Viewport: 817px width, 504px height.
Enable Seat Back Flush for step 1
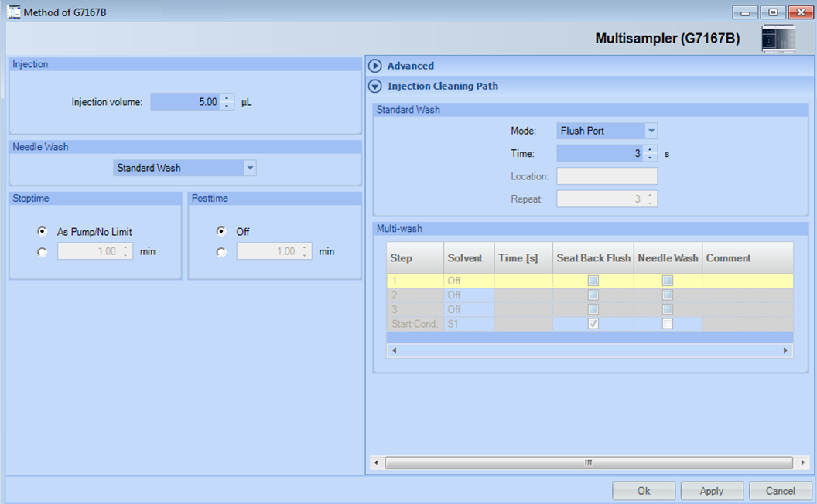(x=593, y=281)
